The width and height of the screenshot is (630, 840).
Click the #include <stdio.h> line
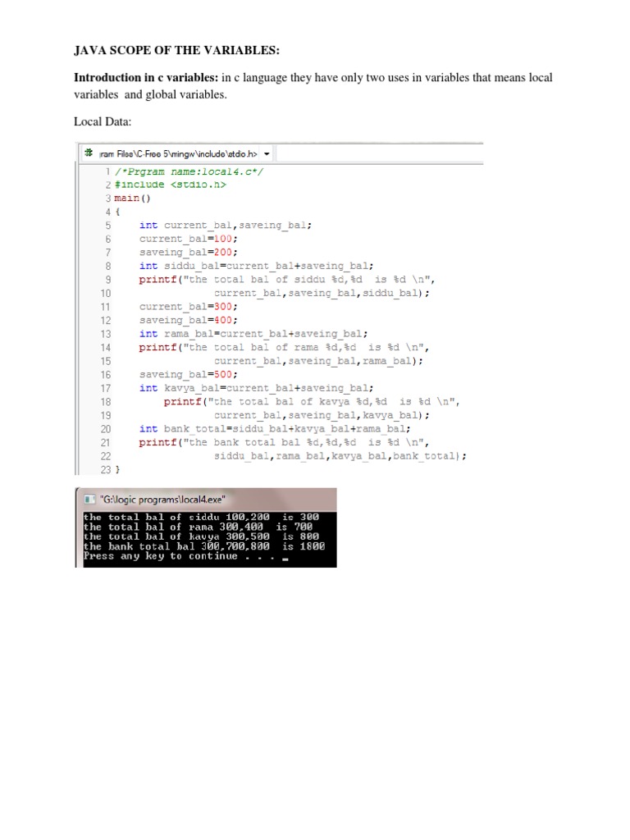point(170,185)
